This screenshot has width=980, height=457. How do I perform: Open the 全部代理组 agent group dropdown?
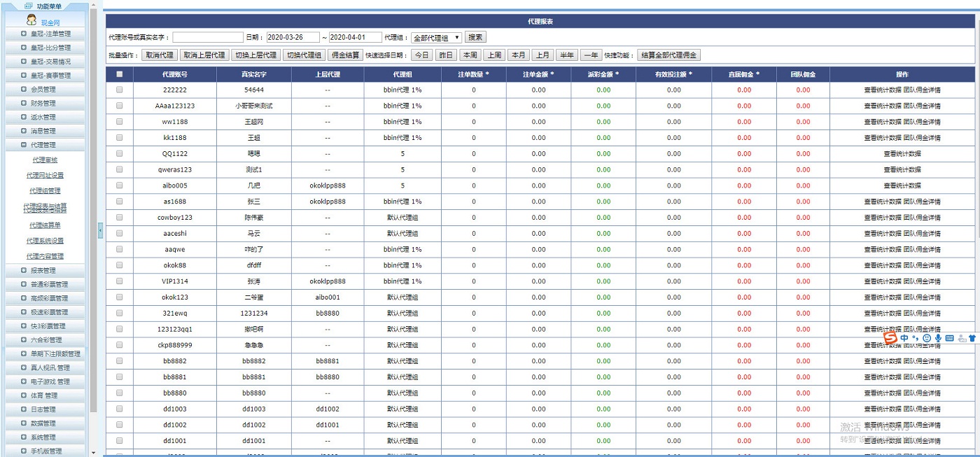point(436,38)
